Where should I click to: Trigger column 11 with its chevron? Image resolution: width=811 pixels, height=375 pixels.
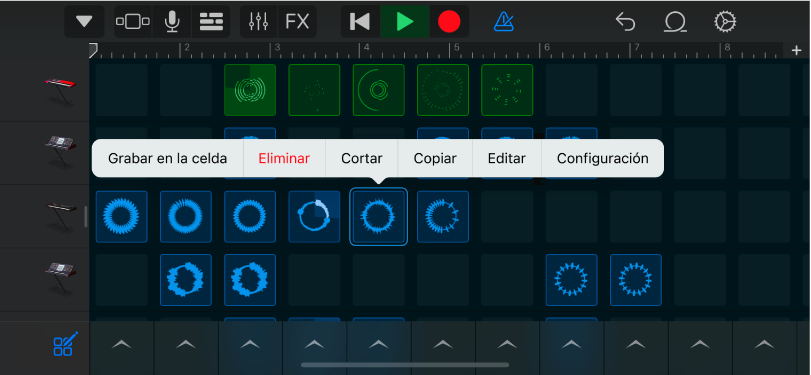point(764,344)
